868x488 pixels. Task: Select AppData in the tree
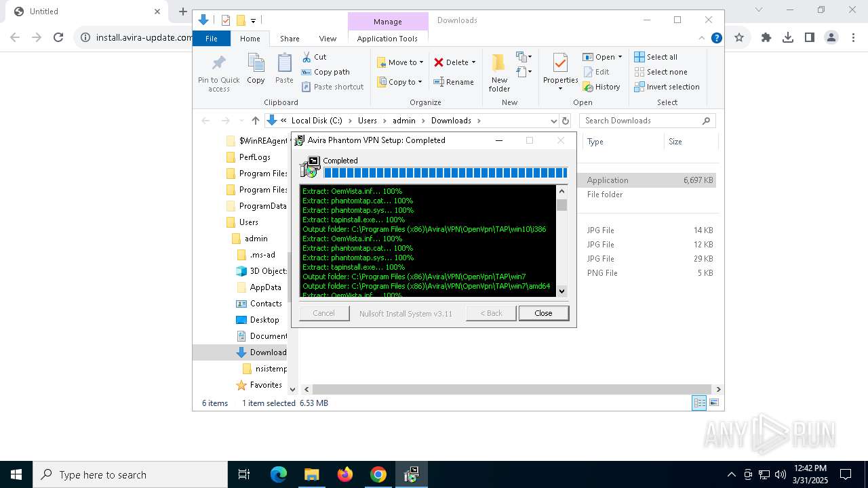point(260,287)
